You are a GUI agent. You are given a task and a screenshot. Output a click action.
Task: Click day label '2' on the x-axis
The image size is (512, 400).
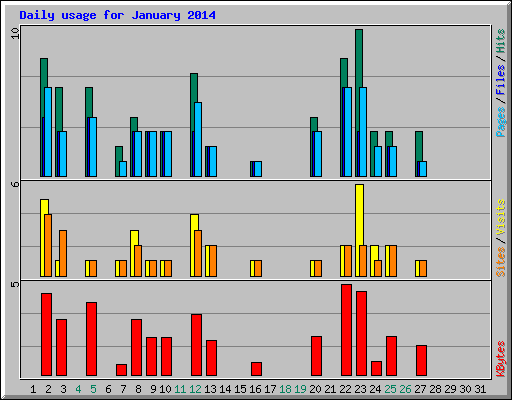[48, 389]
